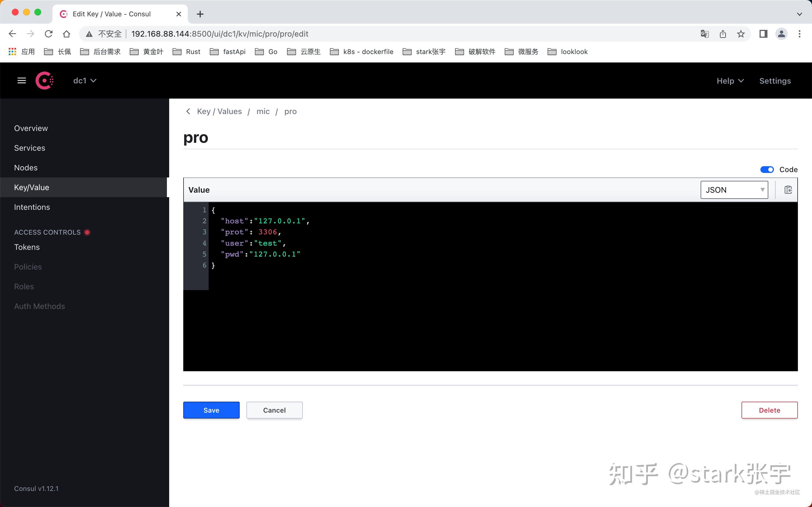
Task: Open Services in the sidebar
Action: [30, 148]
